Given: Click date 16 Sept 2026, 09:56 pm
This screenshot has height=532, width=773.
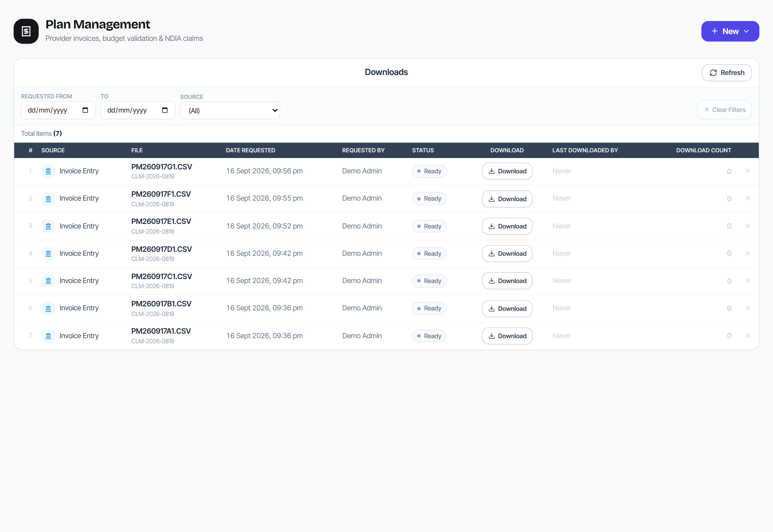Looking at the screenshot, I should point(265,171).
